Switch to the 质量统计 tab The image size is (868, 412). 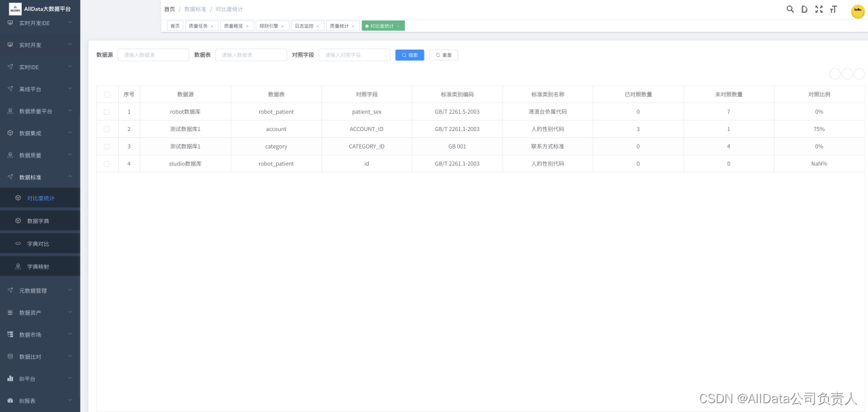click(x=342, y=26)
